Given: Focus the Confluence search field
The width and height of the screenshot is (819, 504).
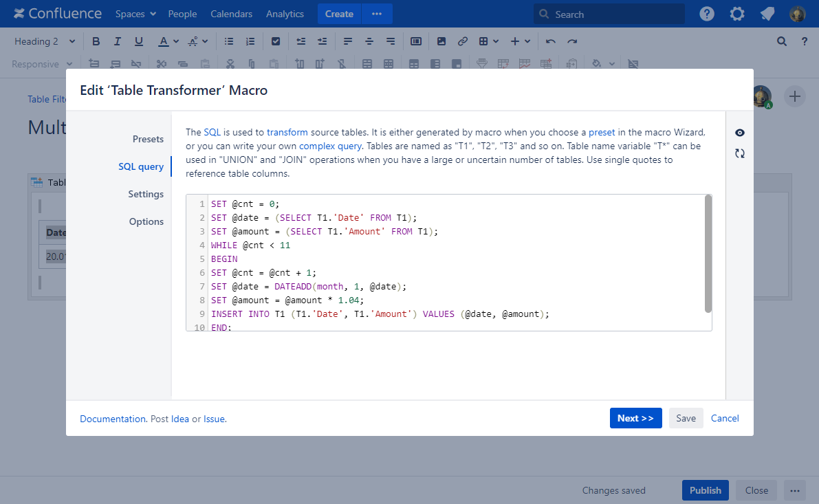Looking at the screenshot, I should coord(609,14).
